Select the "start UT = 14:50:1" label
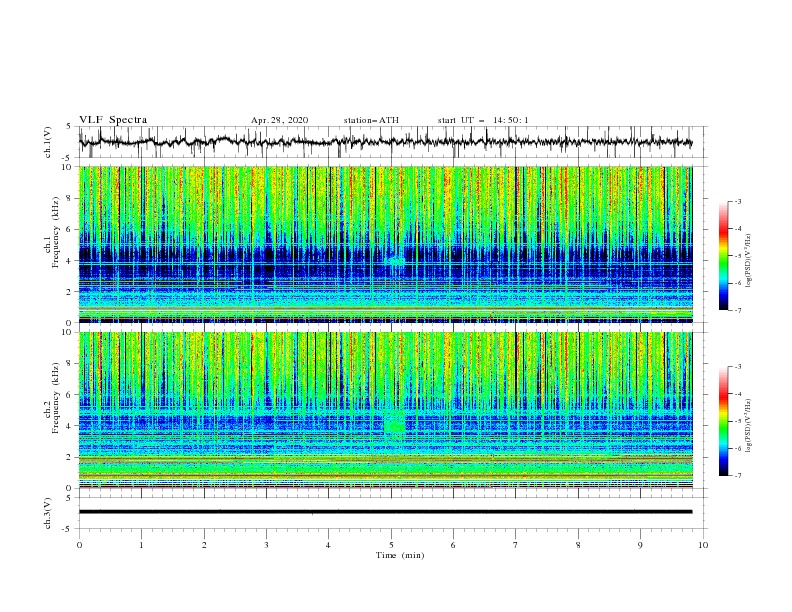 coord(483,120)
